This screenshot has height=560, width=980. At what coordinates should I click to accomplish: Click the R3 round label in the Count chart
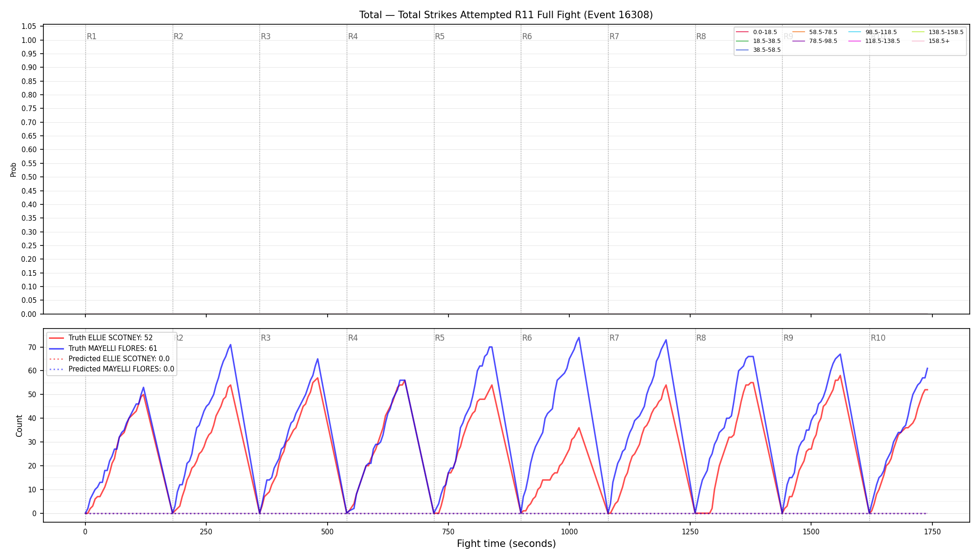pos(266,338)
